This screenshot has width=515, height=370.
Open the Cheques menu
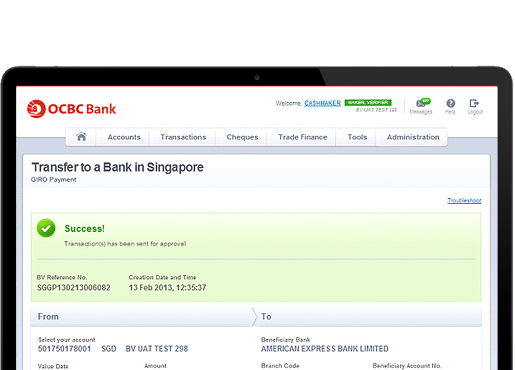pyautogui.click(x=242, y=137)
